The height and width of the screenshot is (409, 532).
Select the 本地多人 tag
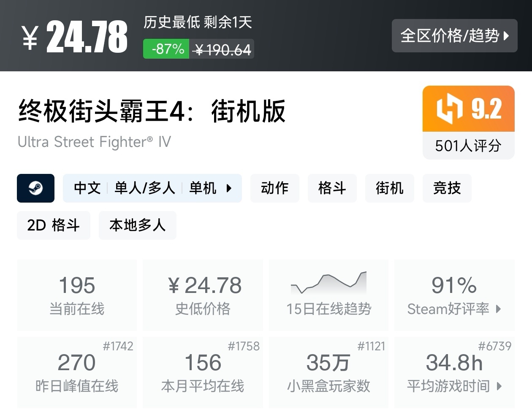138,225
